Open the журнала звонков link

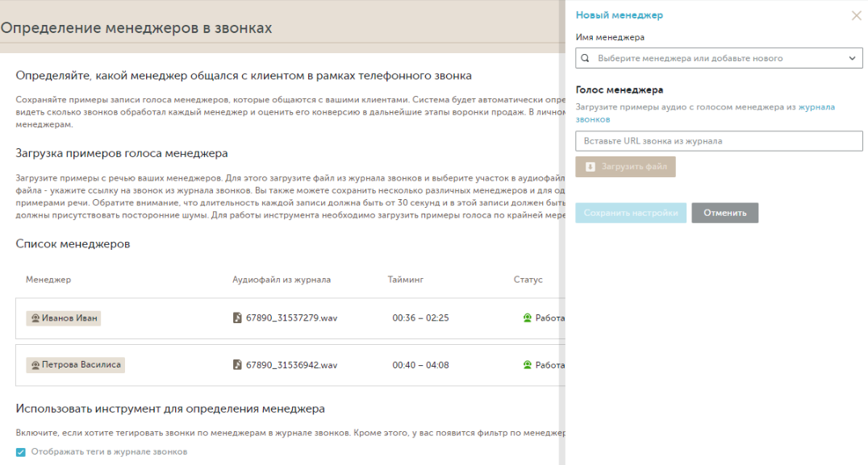pyautogui.click(x=816, y=106)
